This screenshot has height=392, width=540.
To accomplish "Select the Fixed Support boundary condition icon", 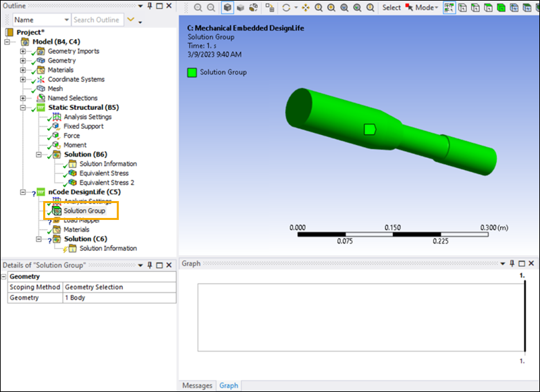I will pos(55,127).
